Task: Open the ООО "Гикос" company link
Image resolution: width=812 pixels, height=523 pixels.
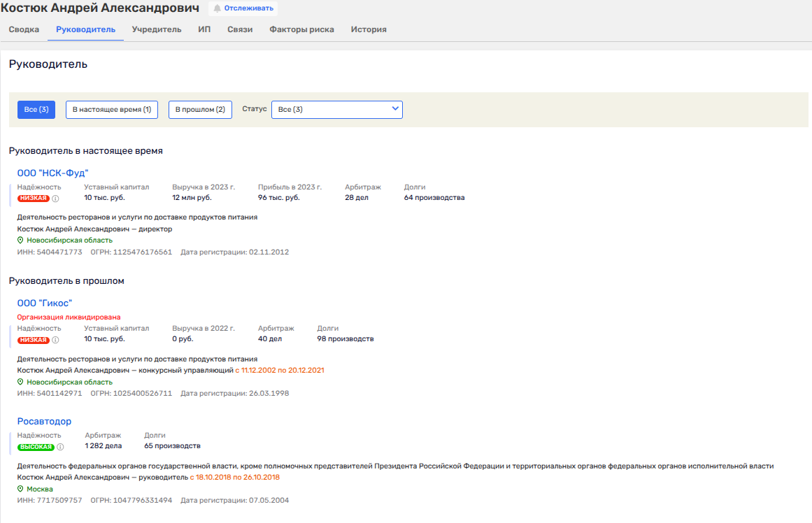Action: [x=45, y=303]
